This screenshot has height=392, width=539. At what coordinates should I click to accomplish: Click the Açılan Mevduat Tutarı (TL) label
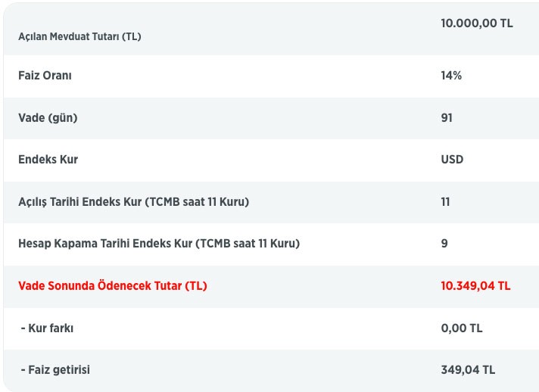pos(79,36)
